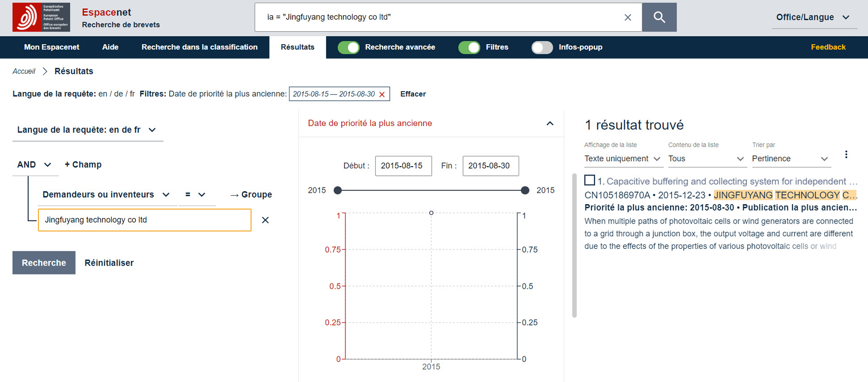The width and height of the screenshot is (868, 382).
Task: Add a new group with Groupe arrow
Action: click(251, 194)
